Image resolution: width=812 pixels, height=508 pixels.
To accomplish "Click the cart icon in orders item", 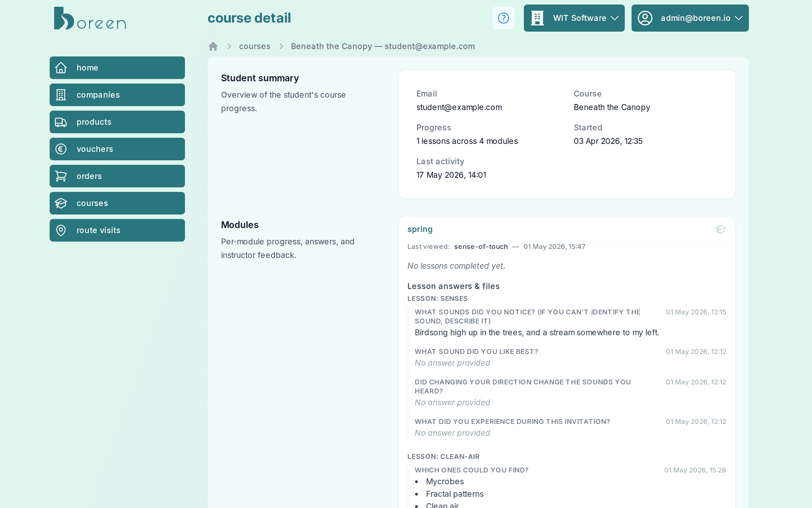I will coord(61,176).
